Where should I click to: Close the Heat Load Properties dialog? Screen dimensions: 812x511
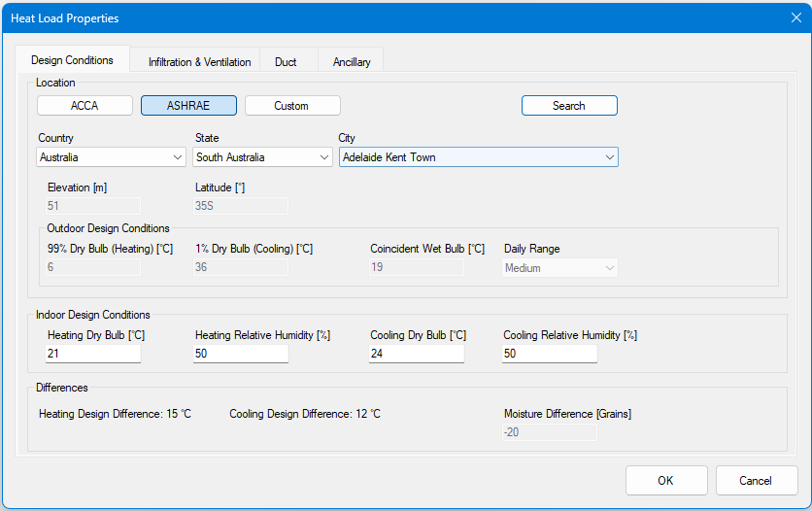[x=795, y=17]
